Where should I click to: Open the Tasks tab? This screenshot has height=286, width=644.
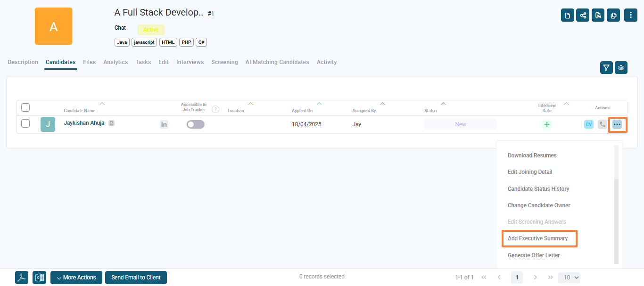coord(143,62)
